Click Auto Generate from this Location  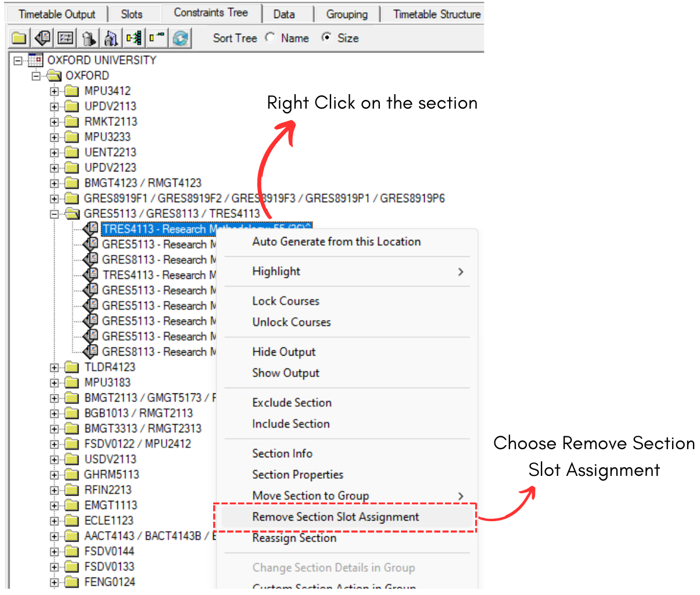[336, 242]
